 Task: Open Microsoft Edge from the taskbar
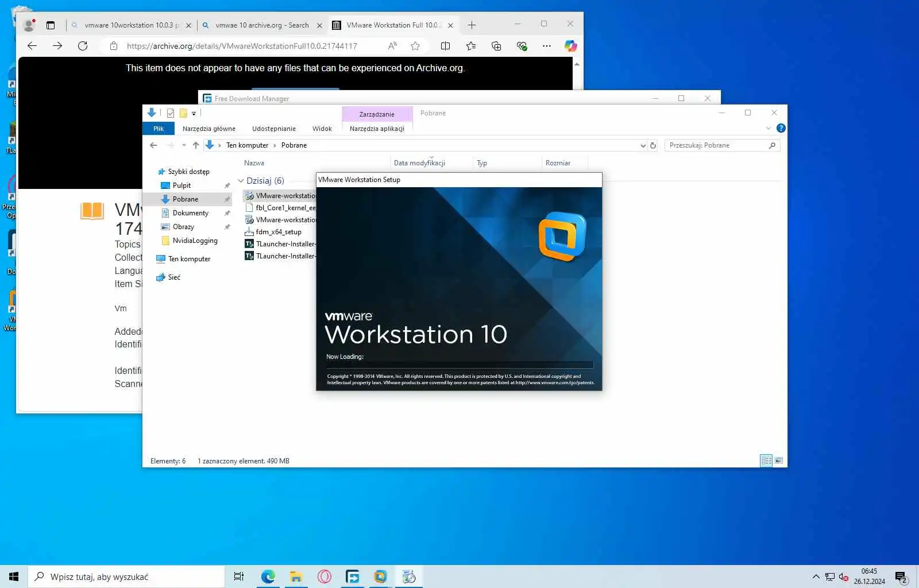(268, 577)
